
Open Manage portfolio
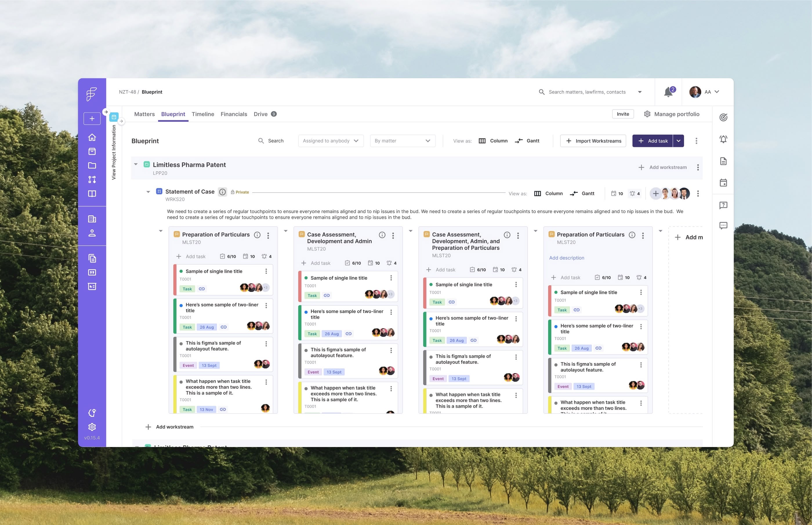(x=671, y=114)
